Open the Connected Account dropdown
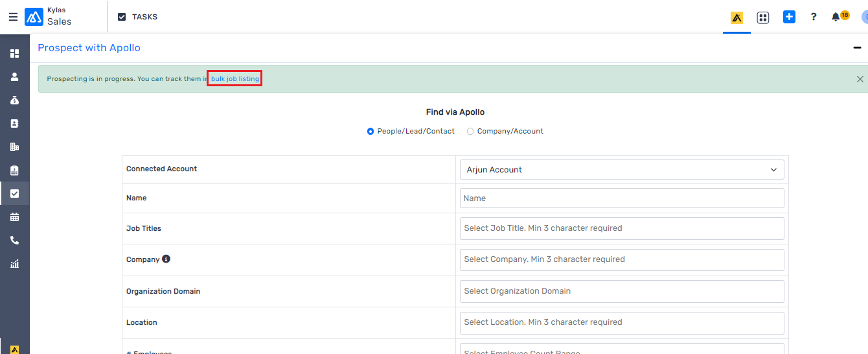The height and width of the screenshot is (354, 868). (x=622, y=169)
